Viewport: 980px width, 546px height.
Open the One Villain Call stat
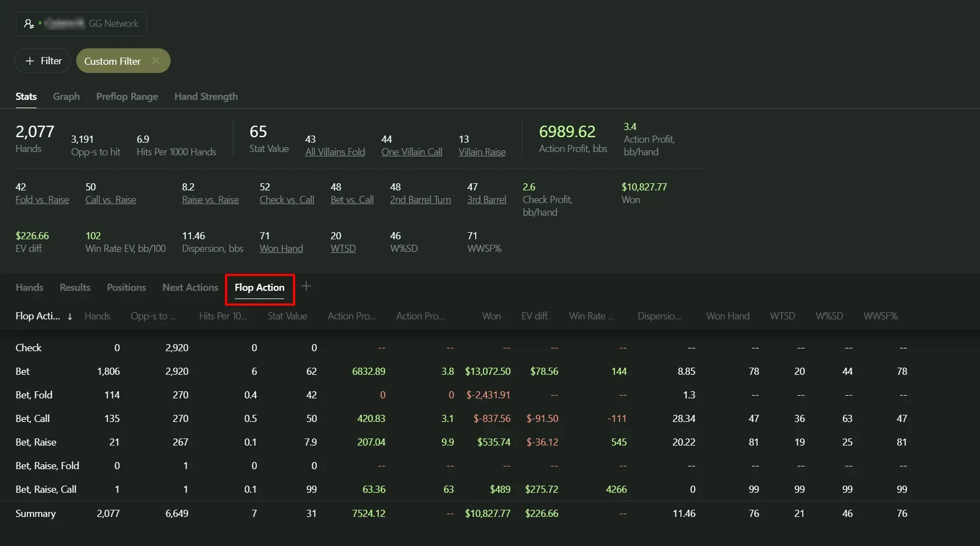click(x=412, y=152)
